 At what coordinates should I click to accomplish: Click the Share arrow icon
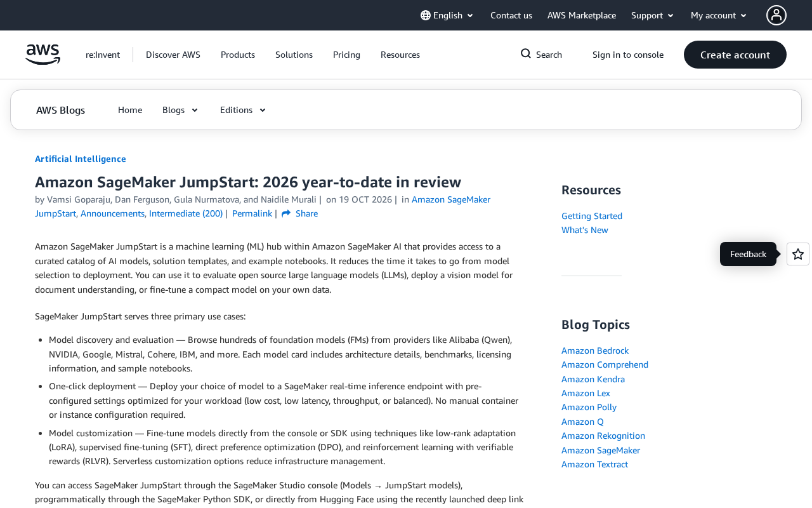(286, 213)
